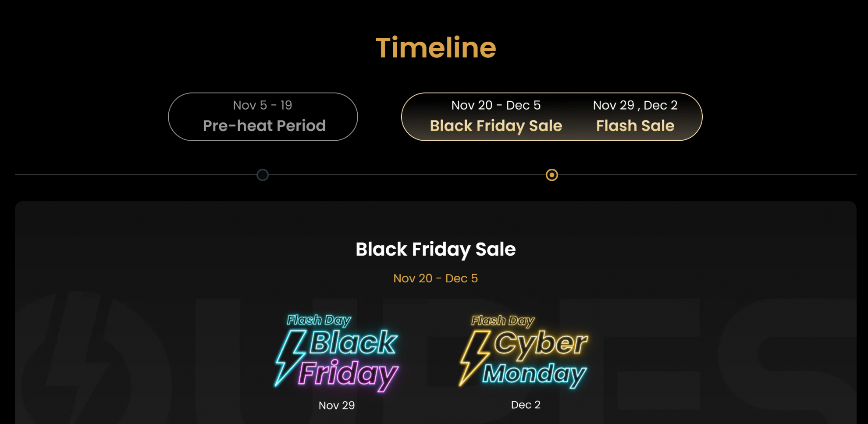The height and width of the screenshot is (424, 868).
Task: Click the Nov 5 - 19 date text
Action: [262, 105]
